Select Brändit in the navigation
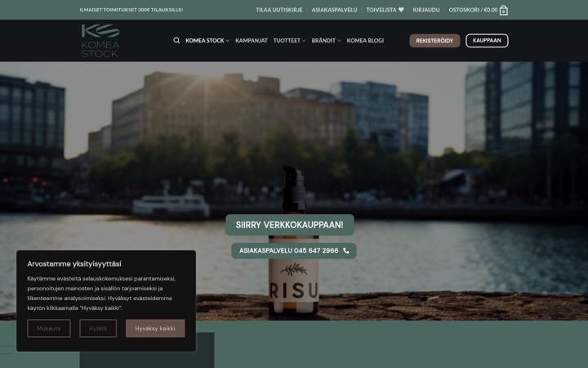Screen dimensions: 588x368 point(323,41)
